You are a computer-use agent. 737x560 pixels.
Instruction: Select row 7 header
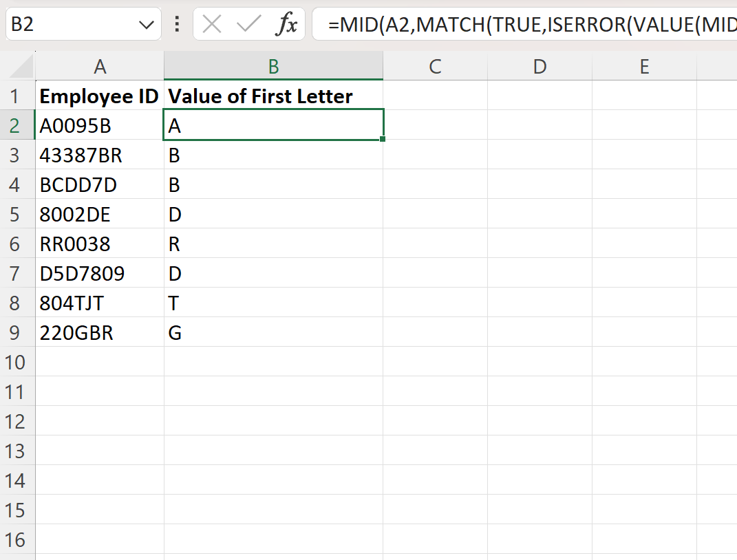point(17,273)
